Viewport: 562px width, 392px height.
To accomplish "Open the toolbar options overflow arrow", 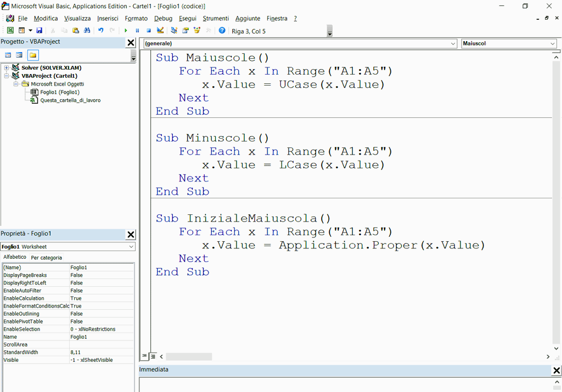I will [x=330, y=31].
